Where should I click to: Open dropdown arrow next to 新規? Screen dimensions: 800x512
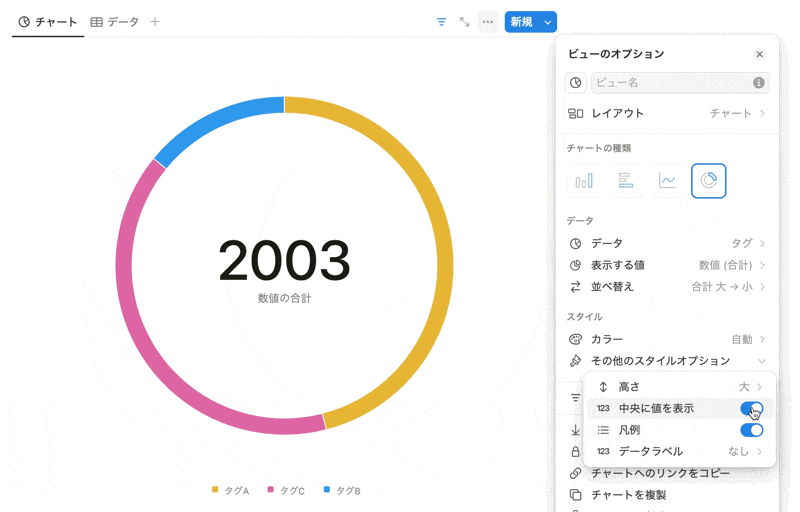tap(547, 22)
